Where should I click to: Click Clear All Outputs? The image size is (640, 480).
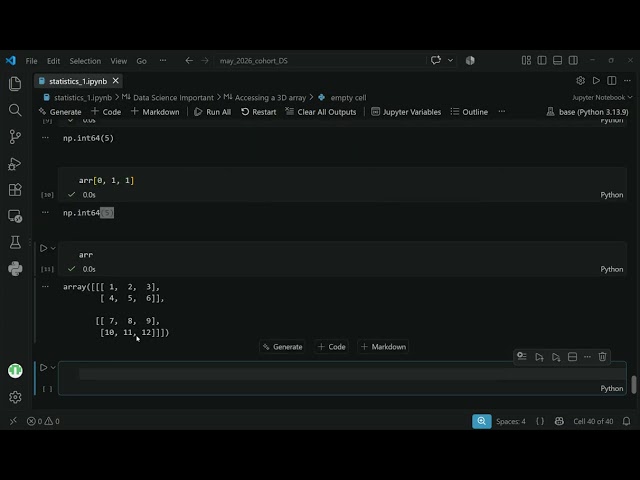point(321,112)
